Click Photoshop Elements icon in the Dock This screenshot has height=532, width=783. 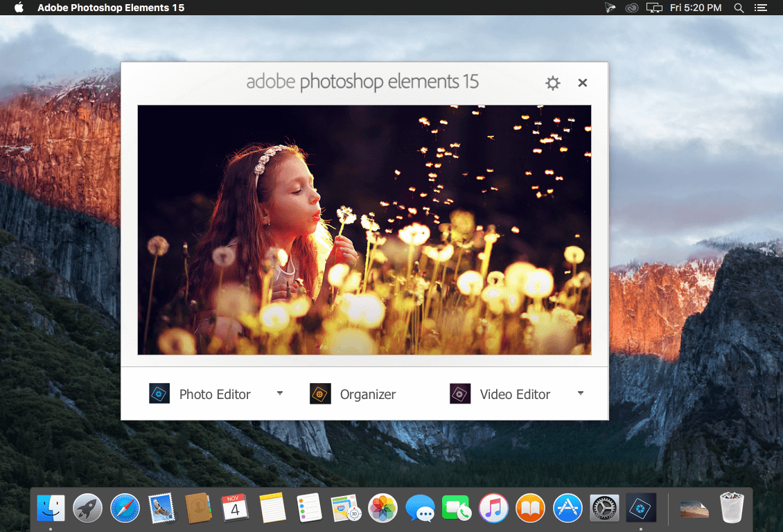(x=641, y=508)
